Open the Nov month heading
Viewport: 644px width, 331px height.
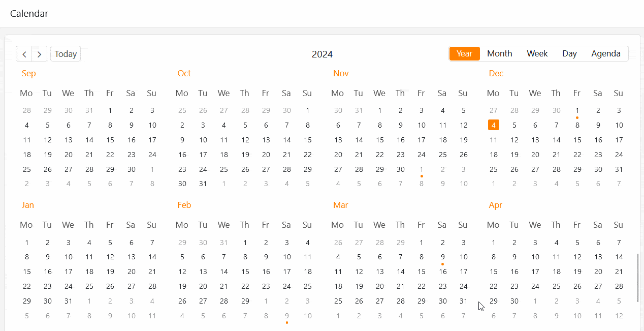tap(341, 73)
